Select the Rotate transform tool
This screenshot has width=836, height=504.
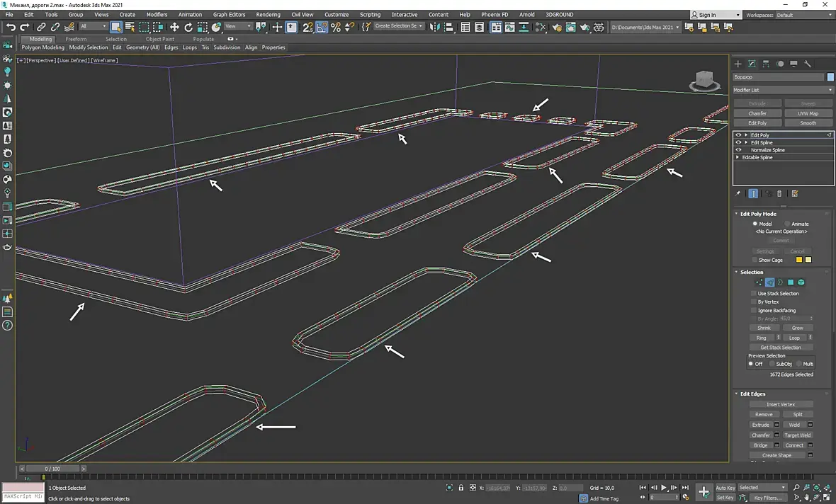tap(188, 27)
